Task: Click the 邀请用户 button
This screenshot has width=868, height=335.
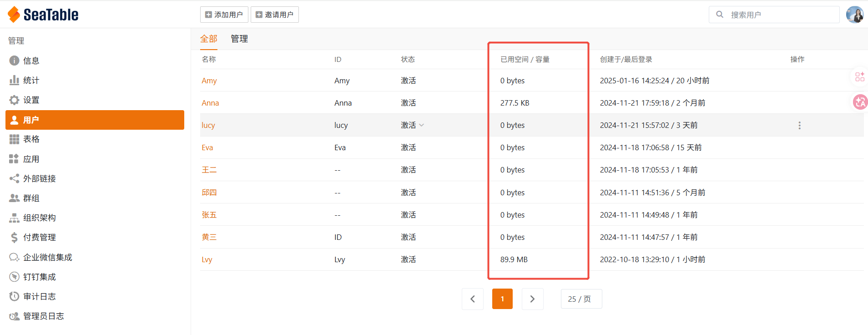Action: pos(274,15)
